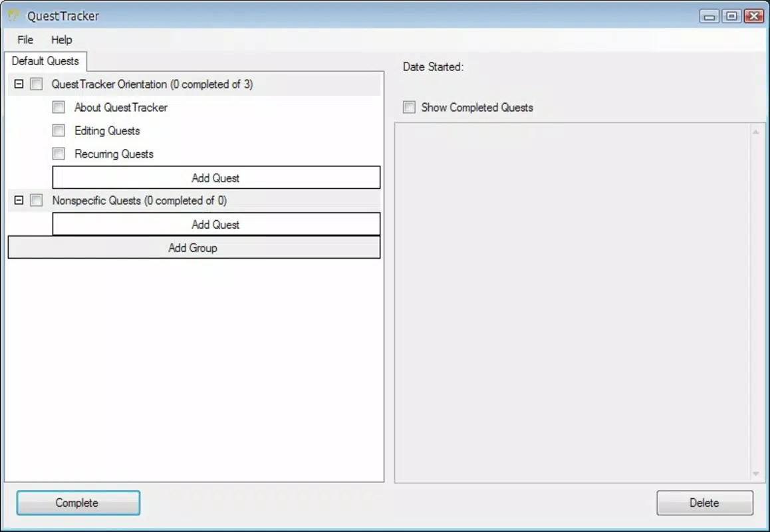Switch to the Default Quests tab
The image size is (770, 532).
point(45,61)
